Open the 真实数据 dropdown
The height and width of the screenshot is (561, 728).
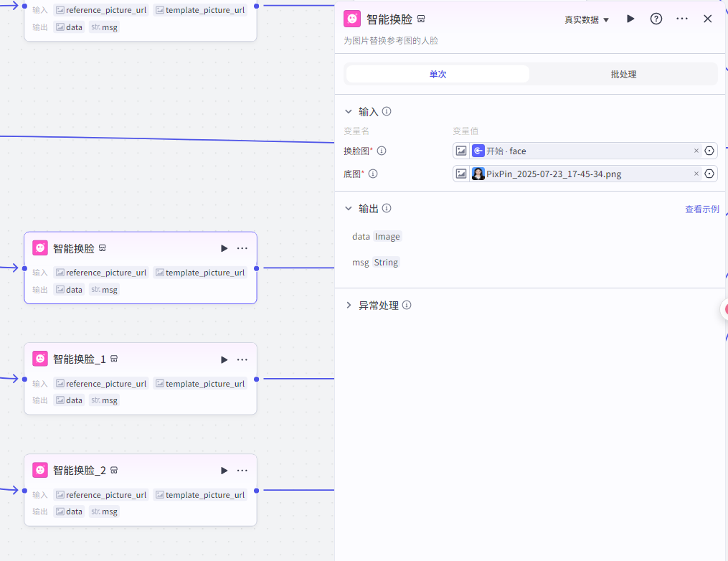pyautogui.click(x=586, y=20)
